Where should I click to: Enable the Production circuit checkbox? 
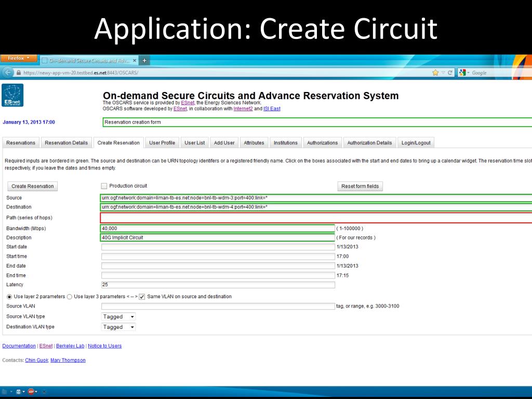tap(104, 186)
